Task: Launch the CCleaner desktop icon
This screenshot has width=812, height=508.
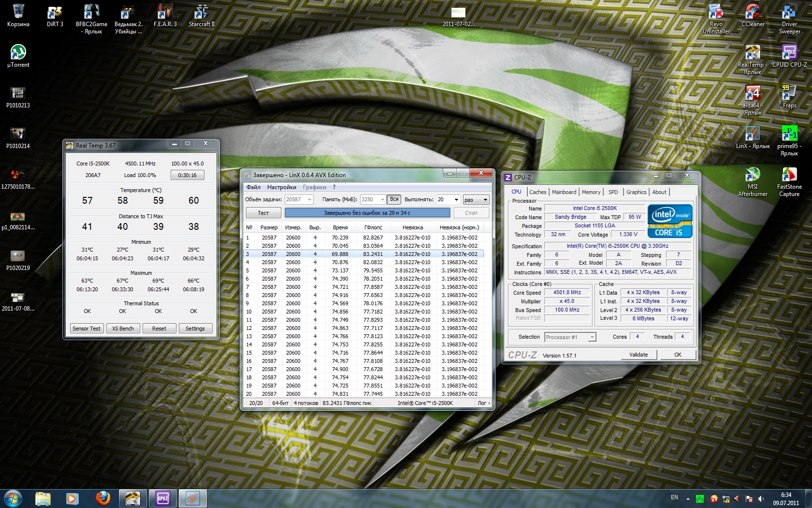Action: 753,15
